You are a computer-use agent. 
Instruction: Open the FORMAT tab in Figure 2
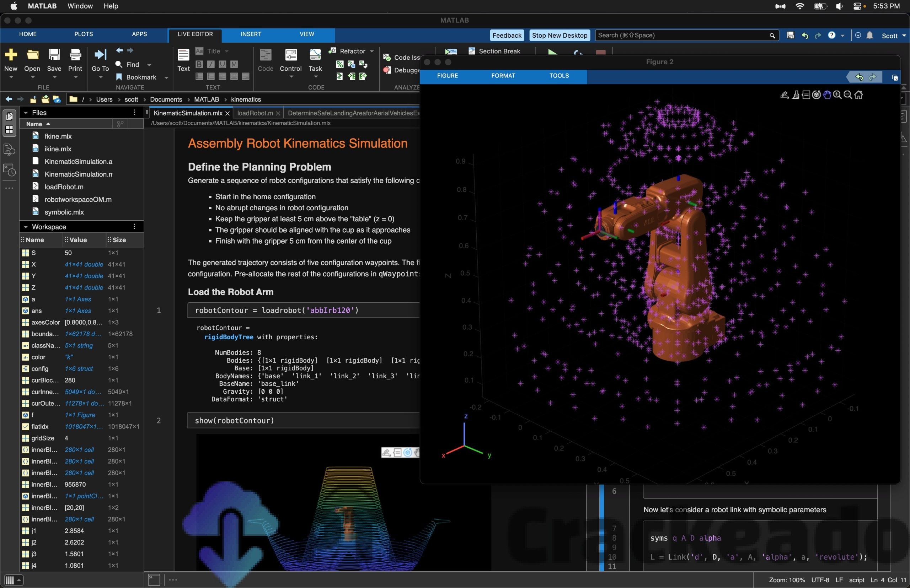[x=503, y=76]
